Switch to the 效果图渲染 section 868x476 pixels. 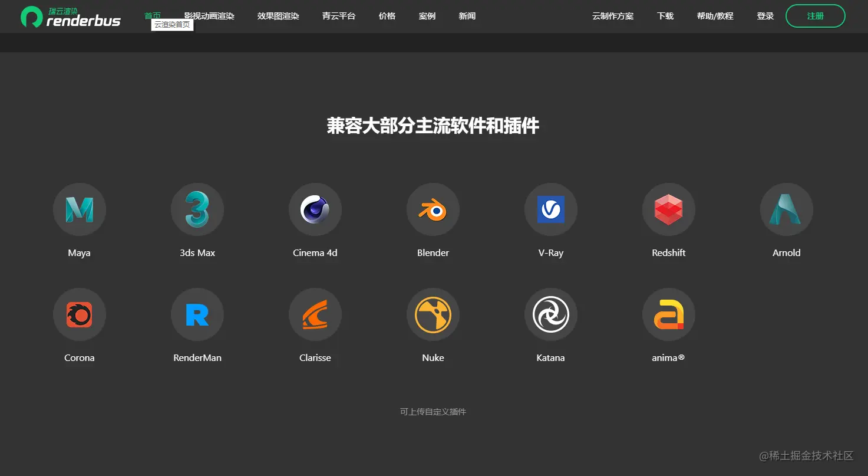coord(278,16)
